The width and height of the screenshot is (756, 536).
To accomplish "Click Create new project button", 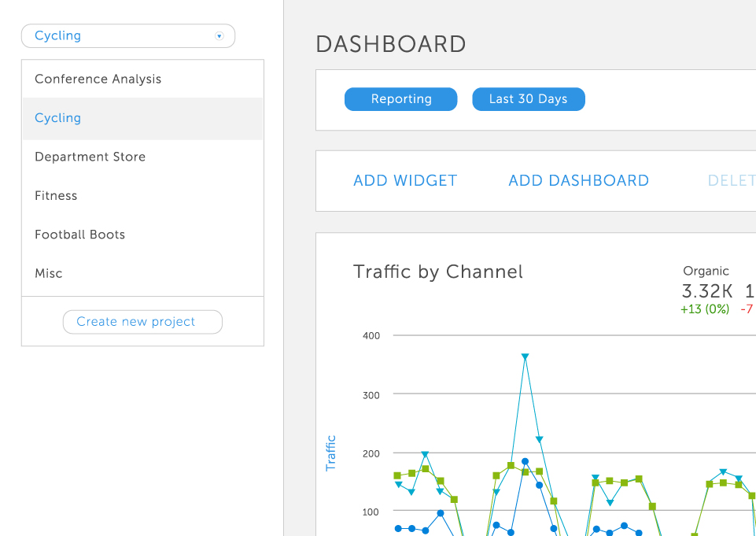I will 142,322.
